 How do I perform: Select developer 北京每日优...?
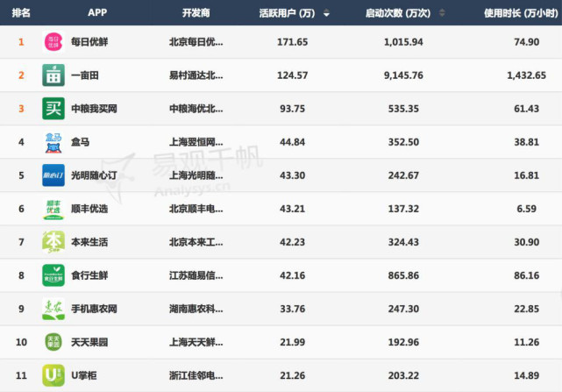click(x=196, y=42)
